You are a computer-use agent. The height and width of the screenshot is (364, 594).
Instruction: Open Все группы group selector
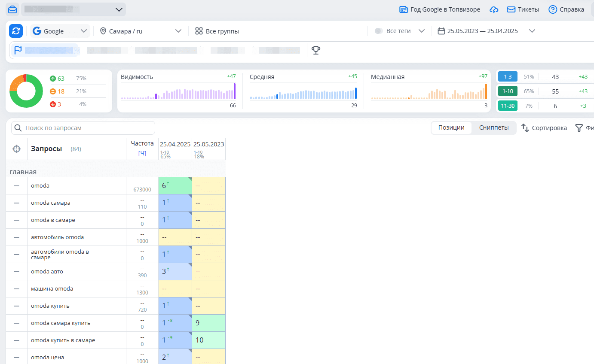pos(217,31)
